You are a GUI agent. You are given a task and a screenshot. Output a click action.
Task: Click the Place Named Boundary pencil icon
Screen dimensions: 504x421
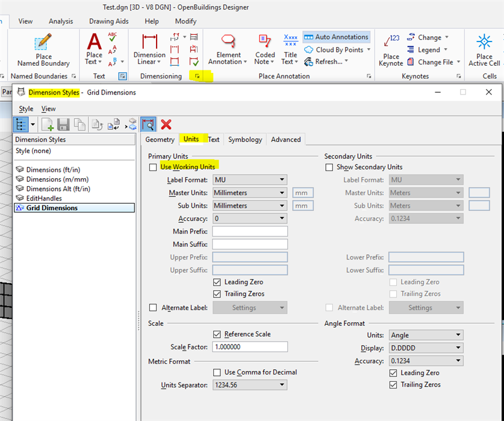coord(43,42)
